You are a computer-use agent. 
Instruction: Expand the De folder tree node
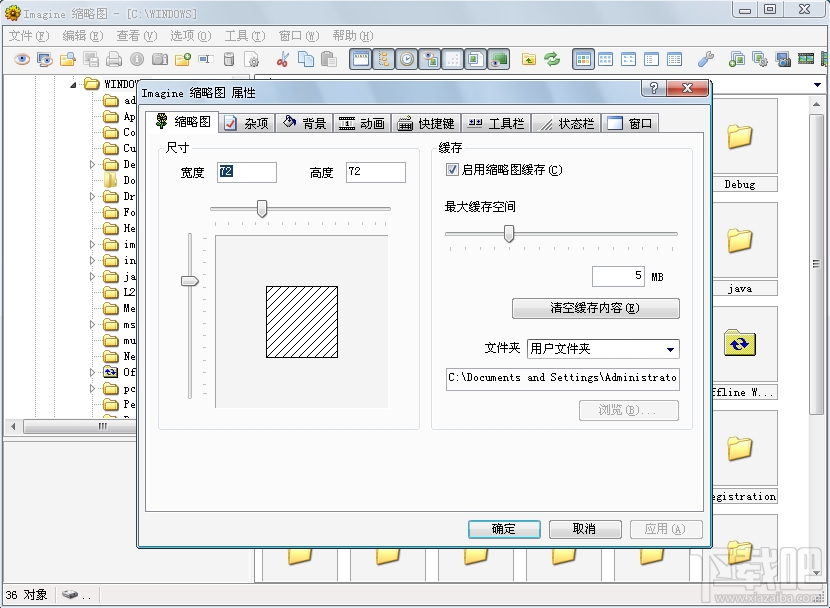(92, 165)
